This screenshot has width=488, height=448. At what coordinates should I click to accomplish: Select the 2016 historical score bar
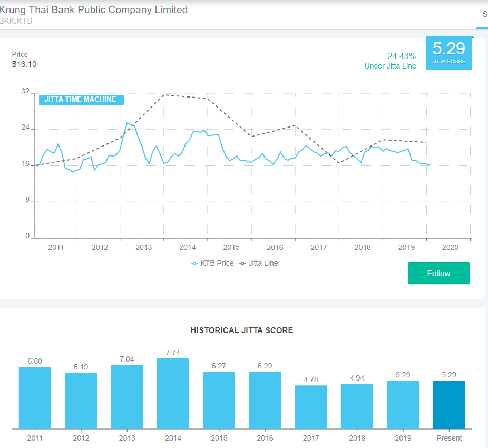(x=265, y=401)
